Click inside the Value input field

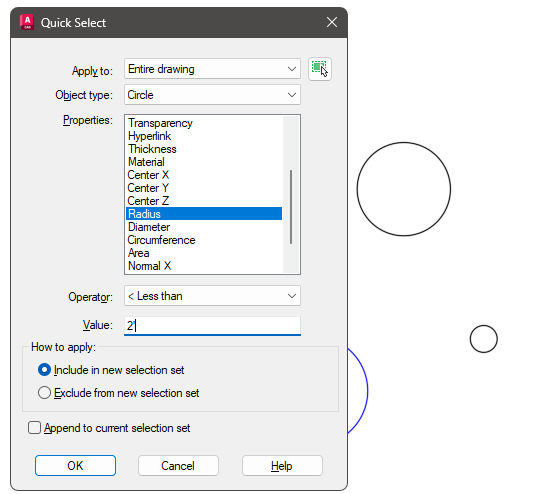point(212,326)
